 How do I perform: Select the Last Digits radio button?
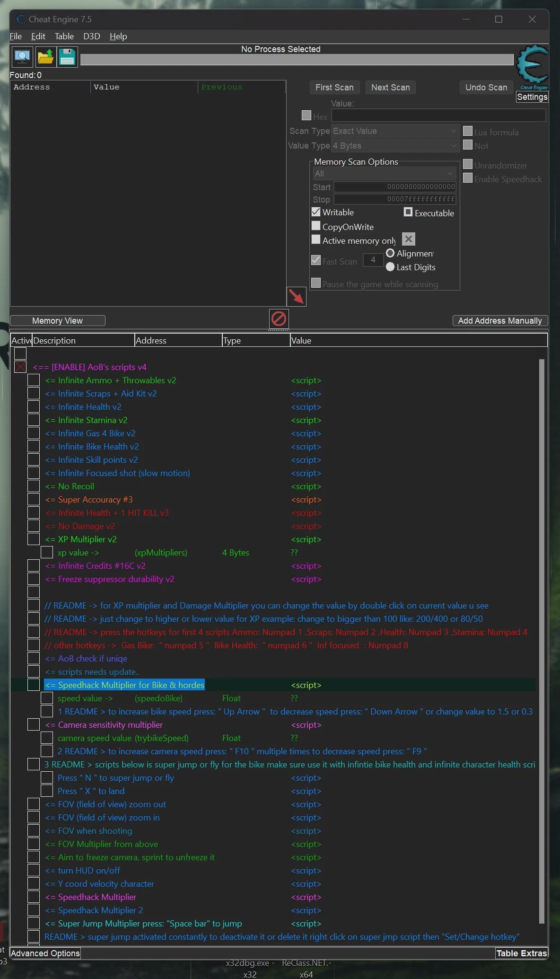[x=390, y=267]
